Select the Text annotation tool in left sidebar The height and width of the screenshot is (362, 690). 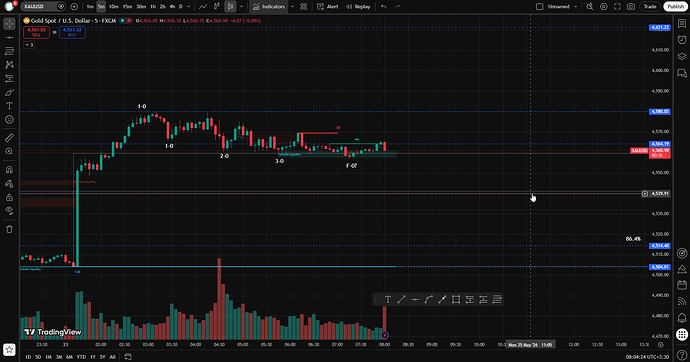[9, 106]
